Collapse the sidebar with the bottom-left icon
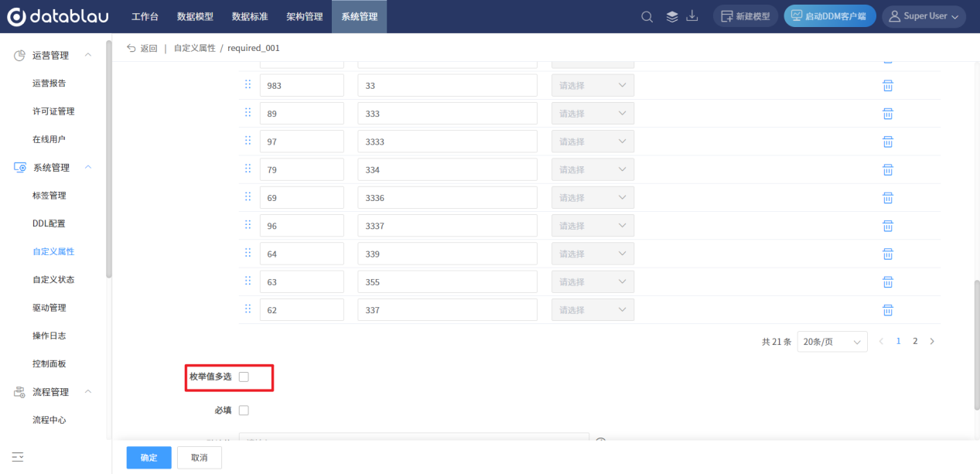 click(18, 458)
